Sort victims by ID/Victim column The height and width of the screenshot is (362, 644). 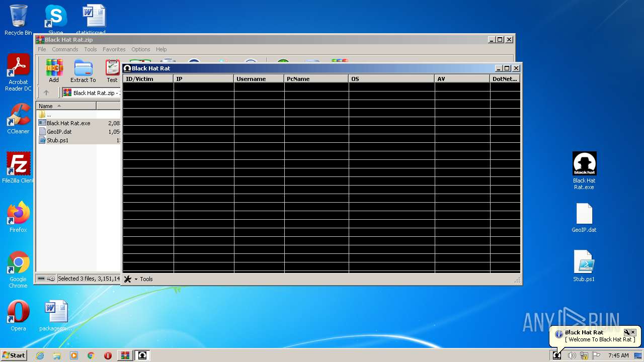click(x=148, y=79)
